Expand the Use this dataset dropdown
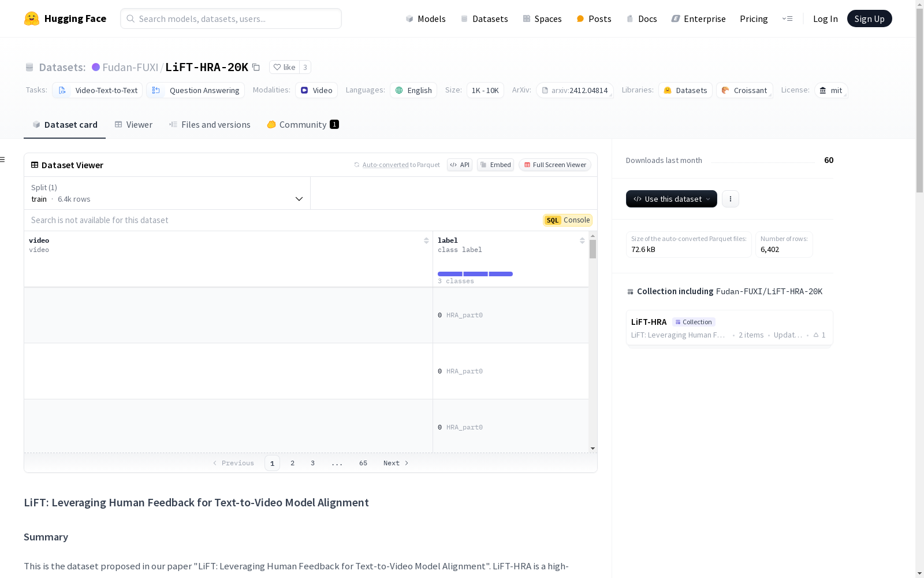This screenshot has width=924, height=578. (x=672, y=199)
